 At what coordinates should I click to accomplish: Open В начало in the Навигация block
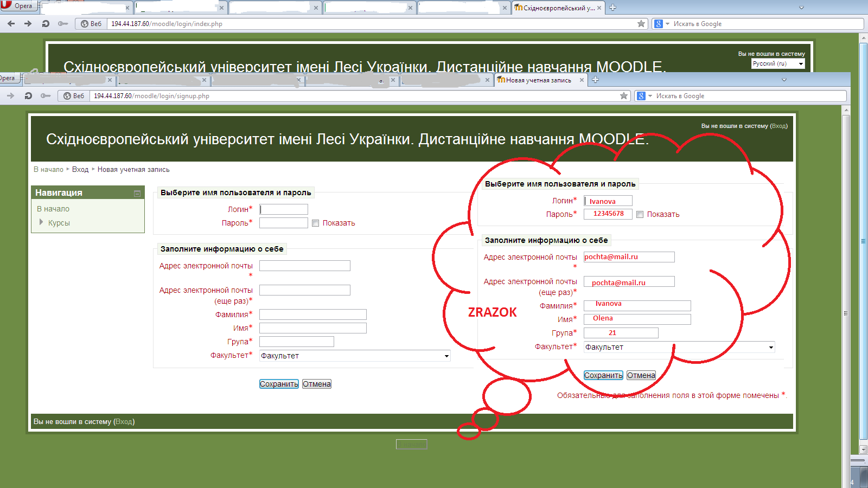point(53,209)
